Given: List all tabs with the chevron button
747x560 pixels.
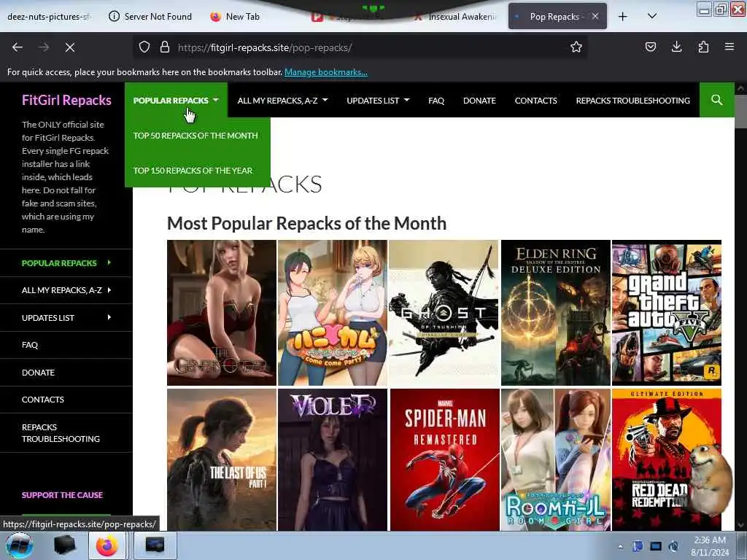Looking at the screenshot, I should [x=652, y=17].
